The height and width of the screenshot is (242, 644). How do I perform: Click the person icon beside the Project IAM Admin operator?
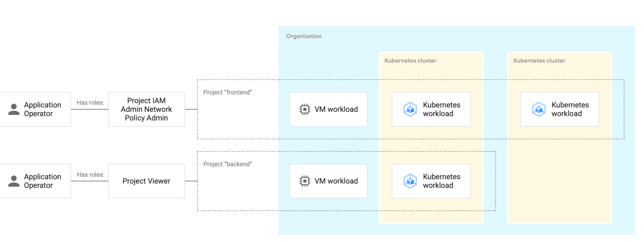(14, 109)
